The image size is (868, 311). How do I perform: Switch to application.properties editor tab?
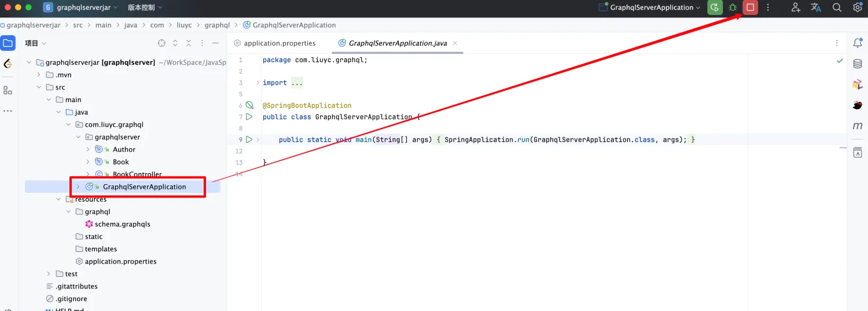coord(275,43)
